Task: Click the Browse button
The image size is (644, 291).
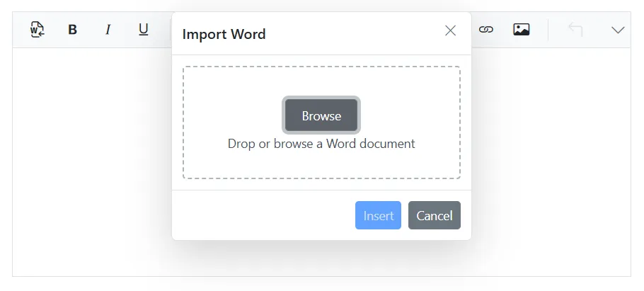Action: click(321, 115)
